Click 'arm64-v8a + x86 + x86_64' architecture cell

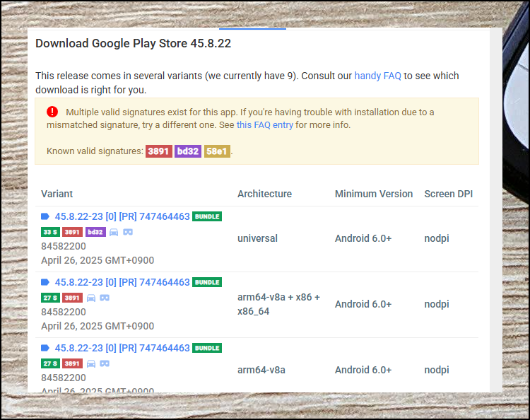[278, 304]
